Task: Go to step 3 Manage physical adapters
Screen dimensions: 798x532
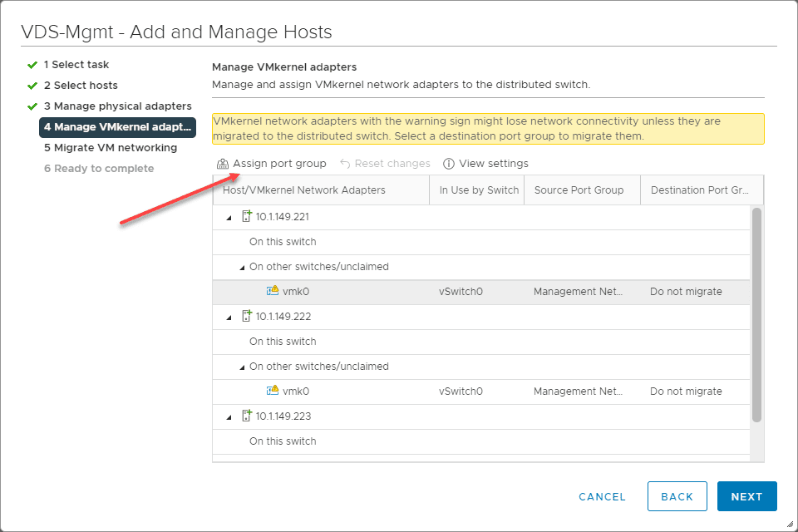Action: (x=117, y=106)
